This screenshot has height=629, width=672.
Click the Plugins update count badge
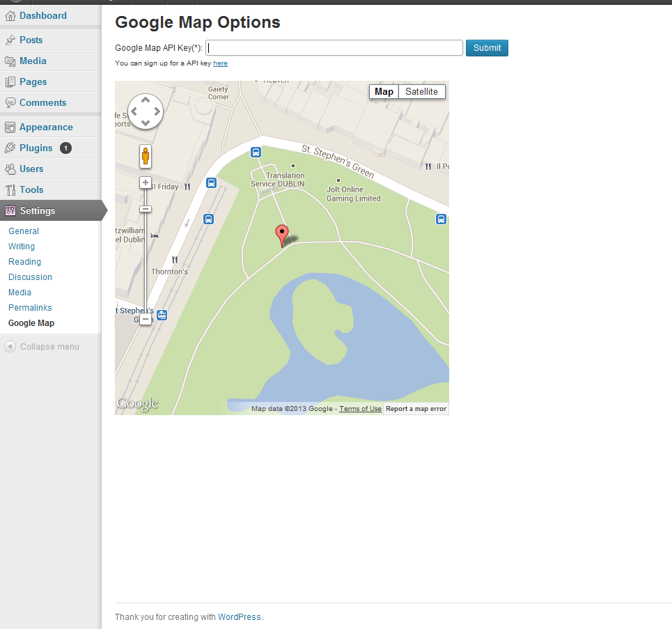(x=65, y=148)
